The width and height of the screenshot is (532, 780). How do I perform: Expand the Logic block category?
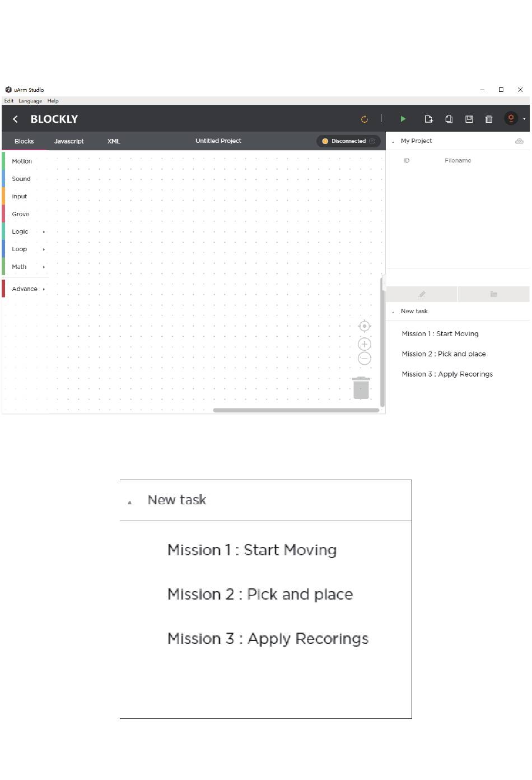pos(25,231)
